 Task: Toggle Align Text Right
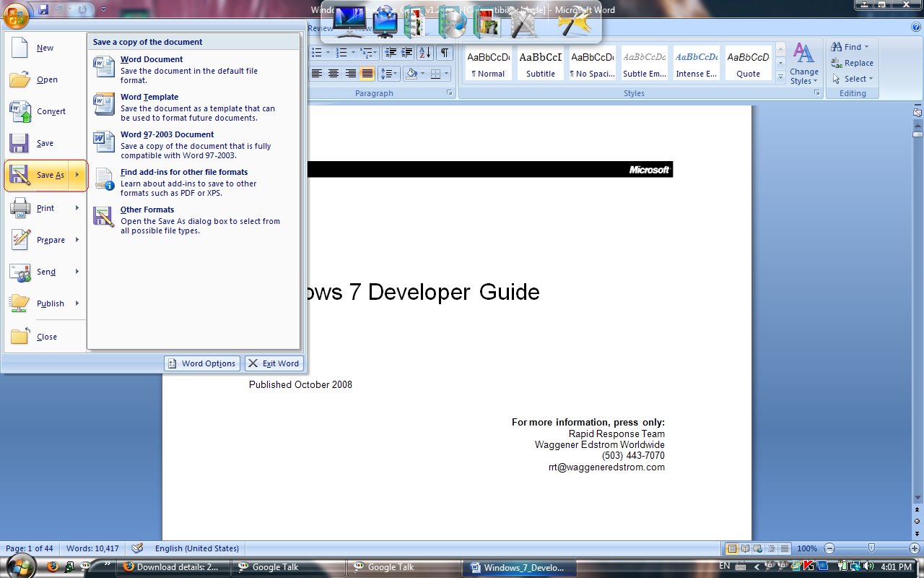pos(351,74)
